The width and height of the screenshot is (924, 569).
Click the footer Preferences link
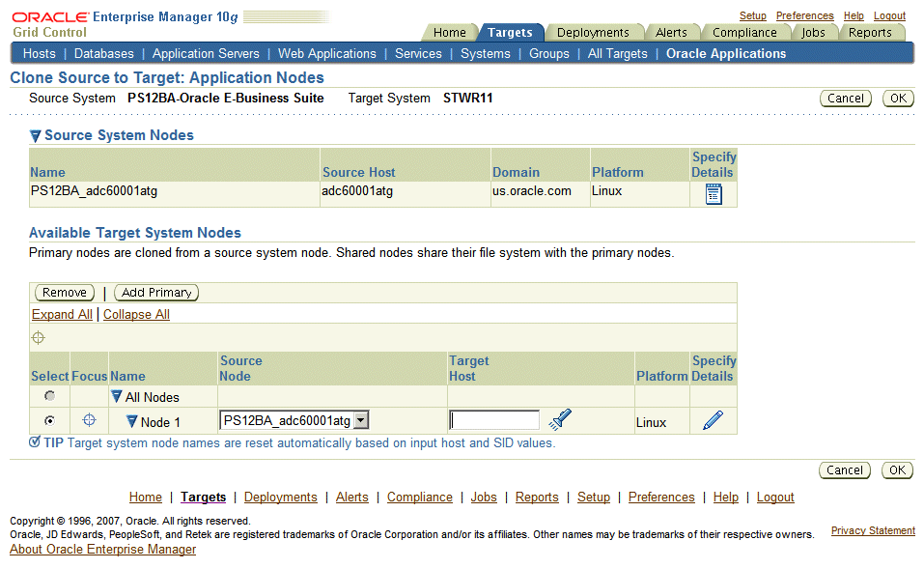[661, 498]
